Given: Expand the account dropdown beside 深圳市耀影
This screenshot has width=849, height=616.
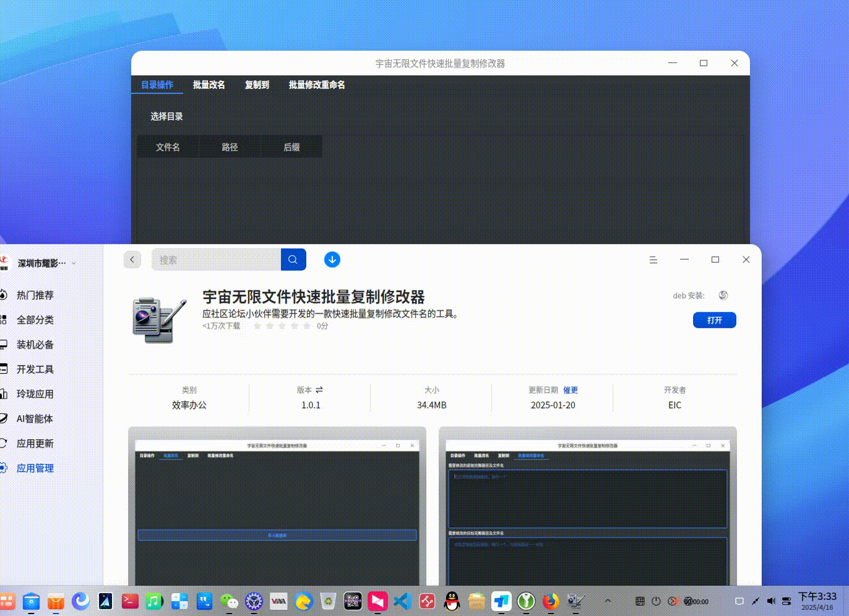Looking at the screenshot, I should tap(74, 263).
